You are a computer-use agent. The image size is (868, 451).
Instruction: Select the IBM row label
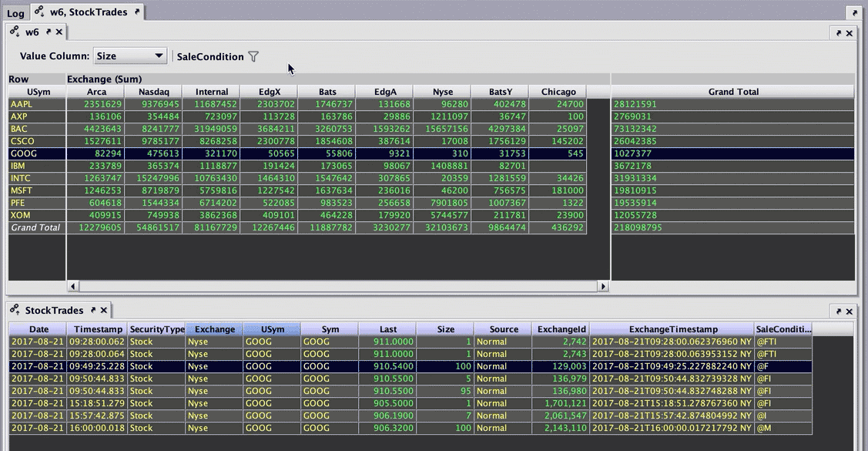pos(38,166)
